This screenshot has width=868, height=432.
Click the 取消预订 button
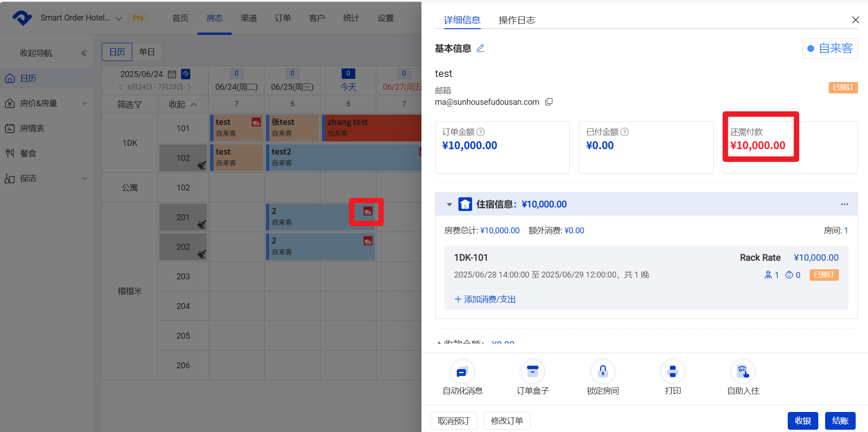click(x=453, y=421)
